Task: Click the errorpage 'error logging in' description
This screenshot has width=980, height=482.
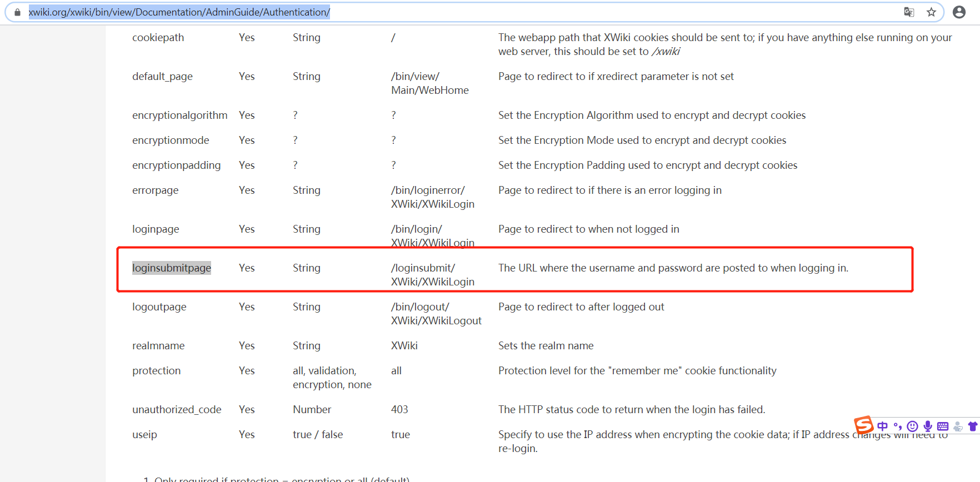Action: (x=609, y=190)
